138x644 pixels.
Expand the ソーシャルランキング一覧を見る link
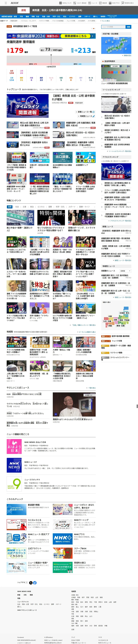click(x=119, y=151)
